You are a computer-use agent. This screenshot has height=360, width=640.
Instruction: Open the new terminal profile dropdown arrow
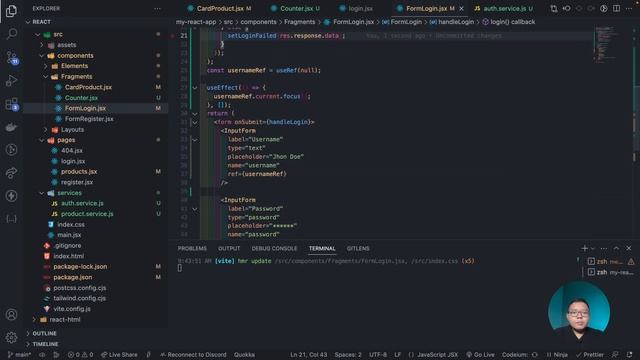pyautogui.click(x=593, y=248)
